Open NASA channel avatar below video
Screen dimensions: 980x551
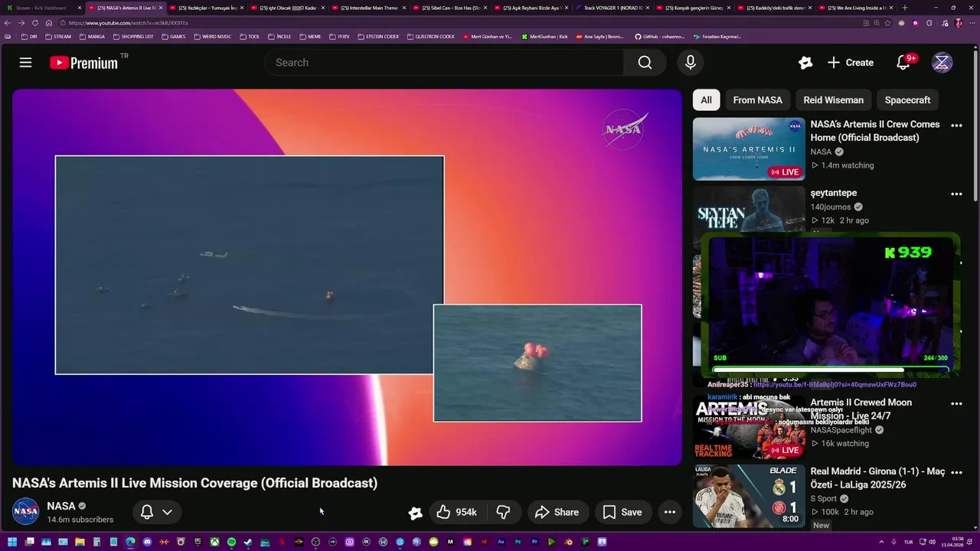click(x=25, y=511)
